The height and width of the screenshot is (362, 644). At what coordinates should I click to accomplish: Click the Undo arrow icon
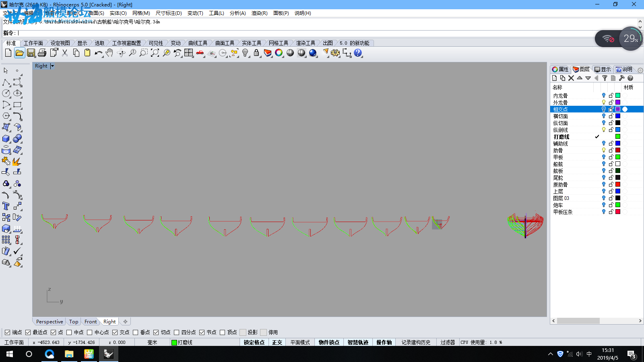(99, 53)
